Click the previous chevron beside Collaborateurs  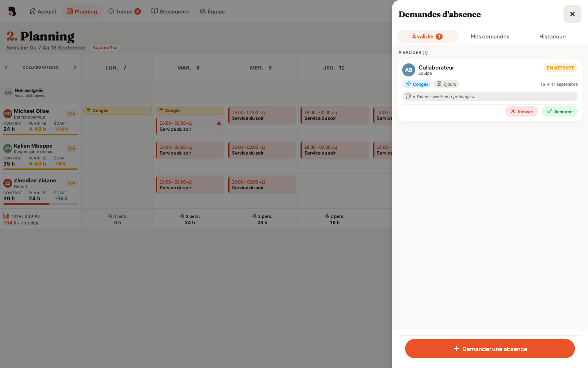click(x=6, y=67)
